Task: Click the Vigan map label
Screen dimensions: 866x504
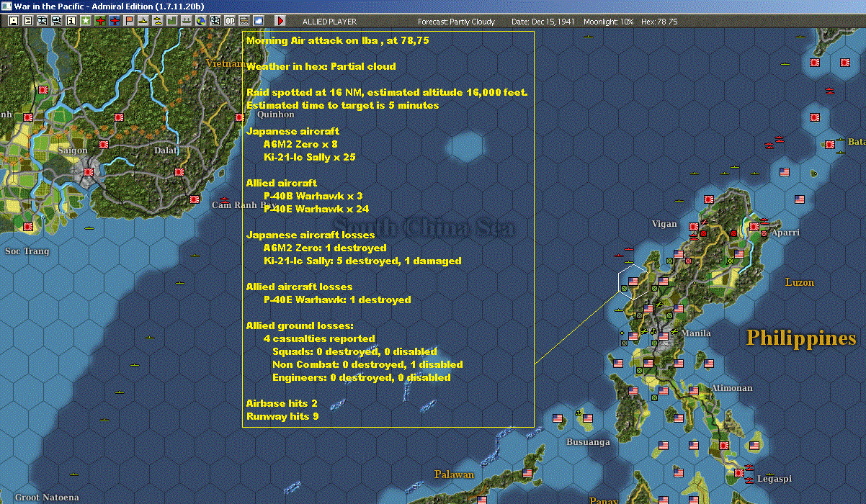Action: click(664, 224)
